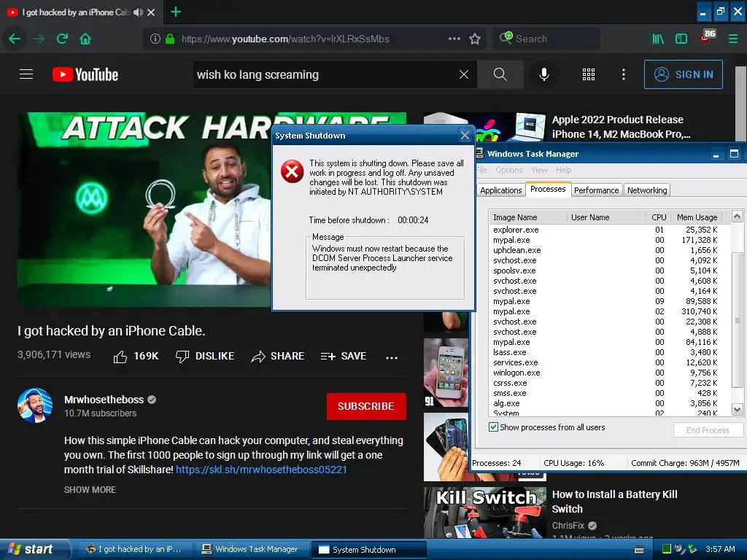Open Mrwhosetheboss channel avatar
The width and height of the screenshot is (747, 560).
click(x=35, y=405)
